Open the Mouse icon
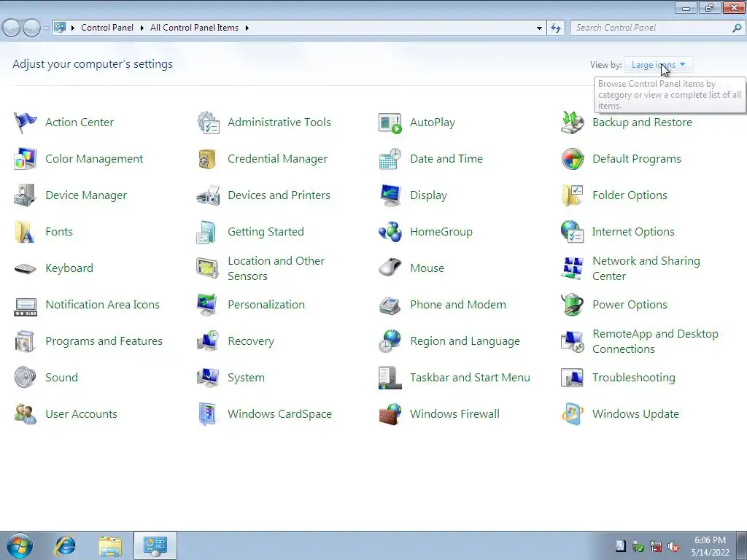The height and width of the screenshot is (560, 747). (x=390, y=268)
